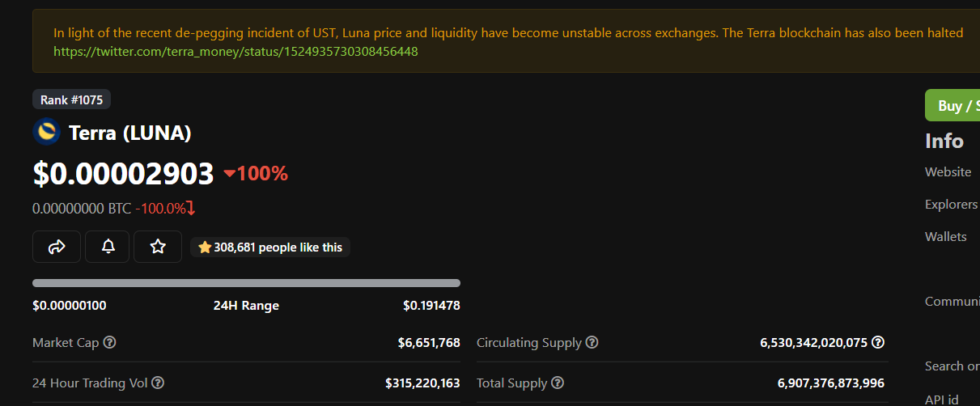Click the BTC price conversion arrow icon

click(191, 208)
